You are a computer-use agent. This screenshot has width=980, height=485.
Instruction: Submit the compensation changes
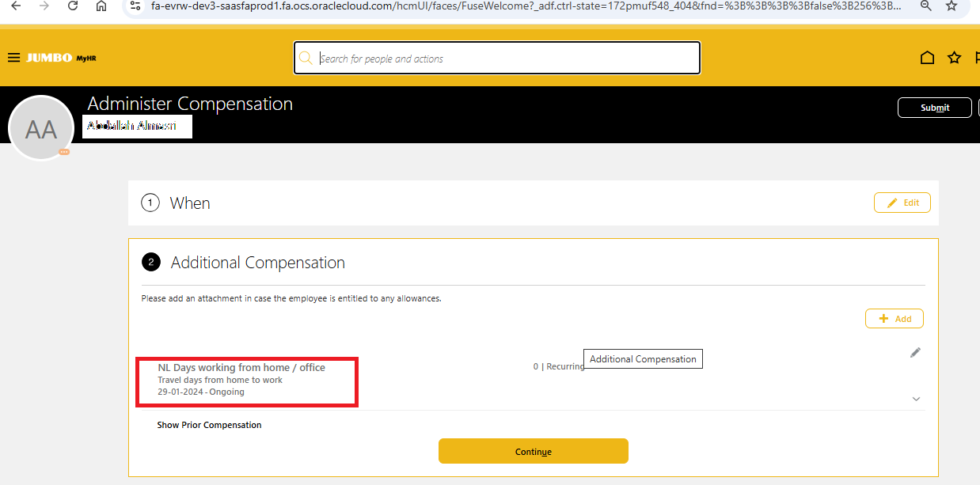[x=935, y=108]
